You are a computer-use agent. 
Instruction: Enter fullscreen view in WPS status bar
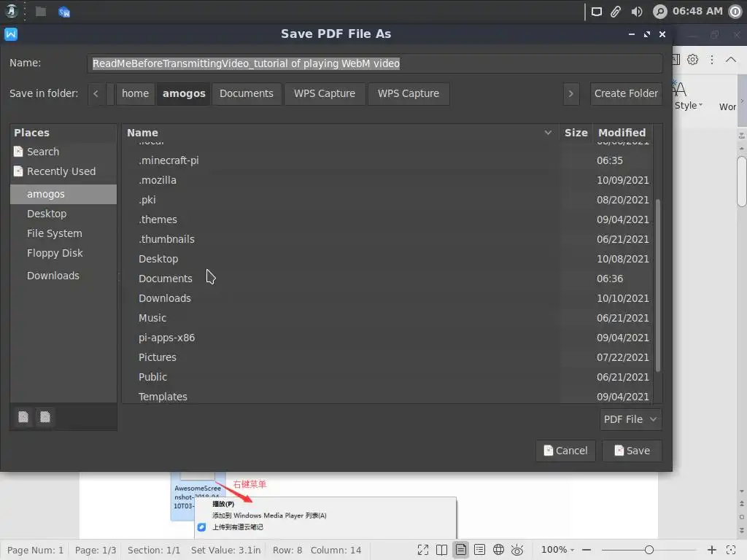tap(422, 550)
